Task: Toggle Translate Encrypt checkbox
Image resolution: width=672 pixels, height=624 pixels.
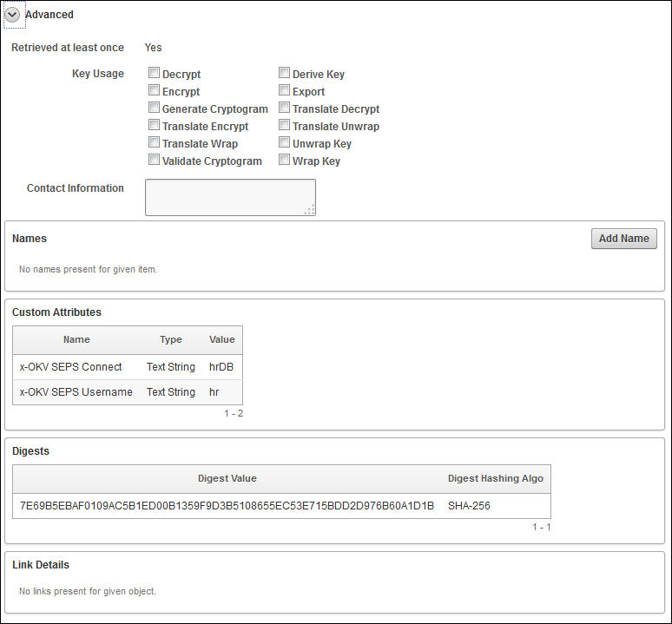Action: pyautogui.click(x=154, y=125)
